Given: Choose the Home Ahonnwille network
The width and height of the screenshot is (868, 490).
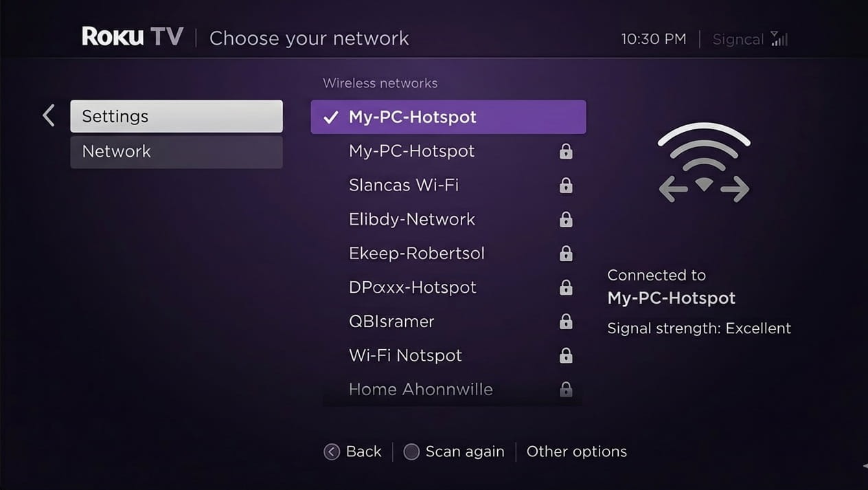Looking at the screenshot, I should (420, 389).
